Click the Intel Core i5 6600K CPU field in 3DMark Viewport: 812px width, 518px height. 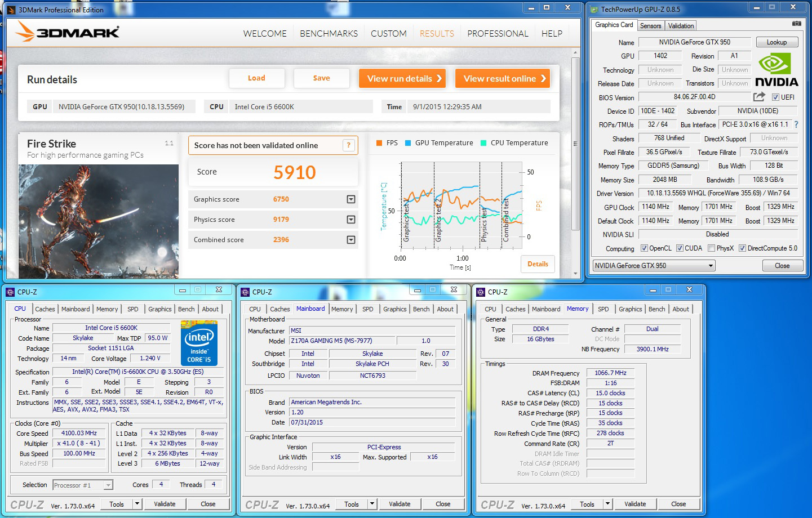tap(301, 106)
